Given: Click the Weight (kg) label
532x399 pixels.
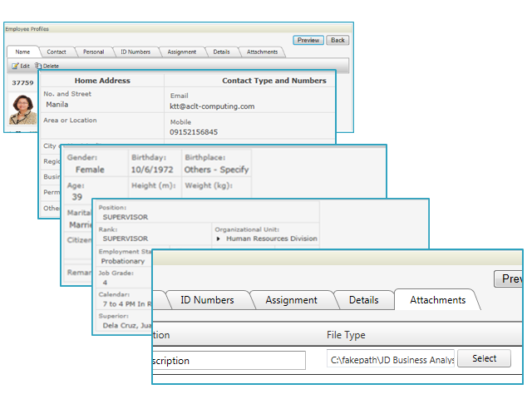Looking at the screenshot, I should (x=209, y=185).
